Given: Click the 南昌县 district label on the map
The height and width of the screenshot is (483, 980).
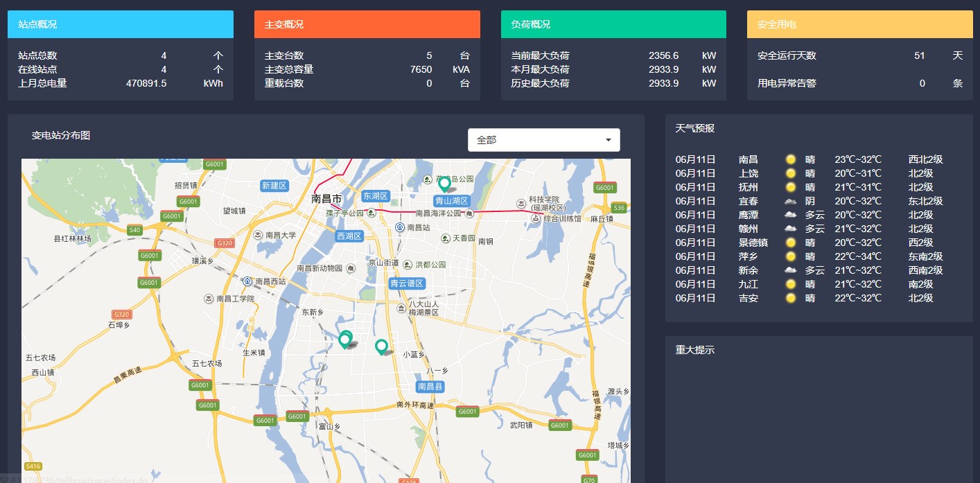Looking at the screenshot, I should (x=430, y=386).
